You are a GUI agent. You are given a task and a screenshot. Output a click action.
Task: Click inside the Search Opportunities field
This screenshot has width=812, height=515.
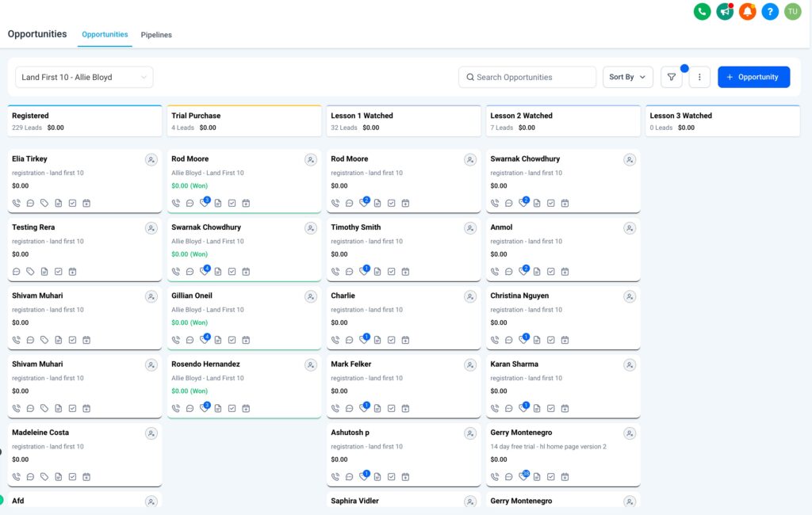(x=527, y=76)
